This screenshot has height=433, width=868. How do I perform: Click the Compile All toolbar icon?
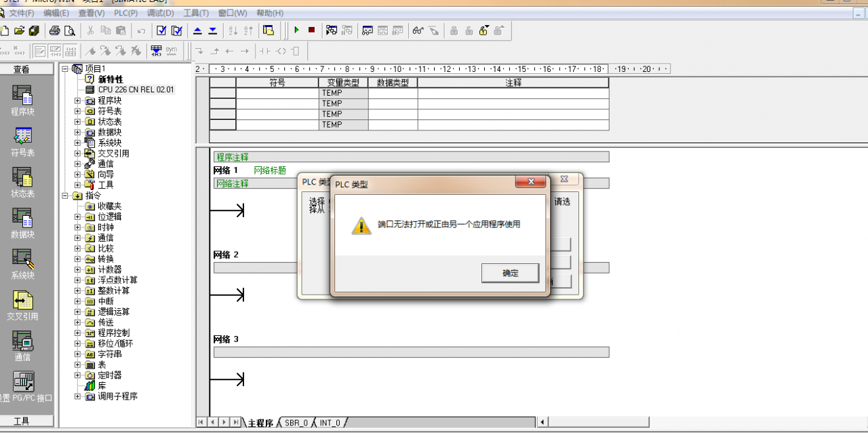177,31
